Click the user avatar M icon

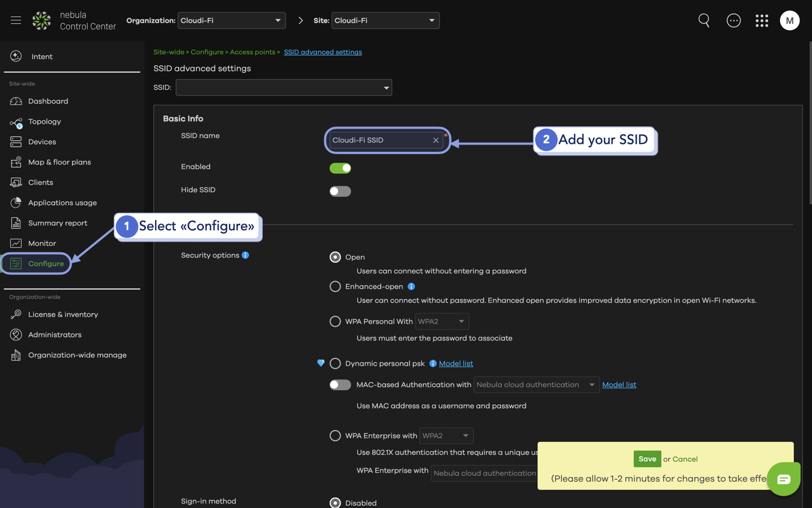(x=789, y=20)
